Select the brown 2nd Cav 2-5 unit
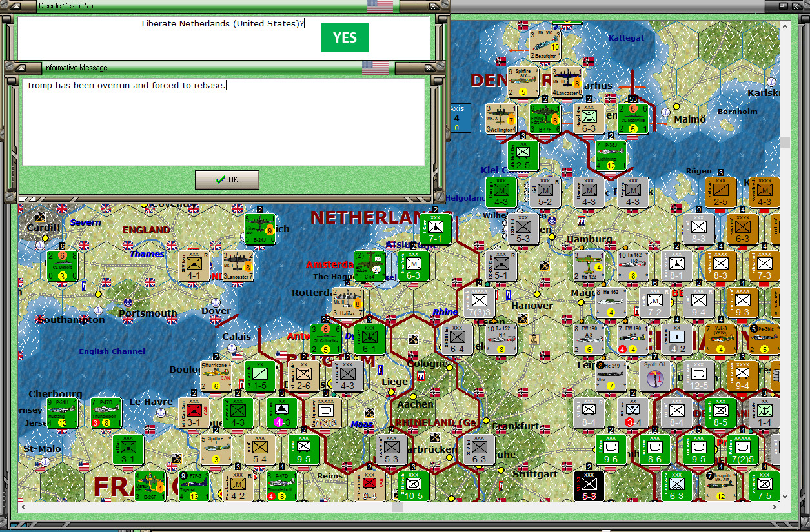The height and width of the screenshot is (532, 810). pyautogui.click(x=721, y=192)
